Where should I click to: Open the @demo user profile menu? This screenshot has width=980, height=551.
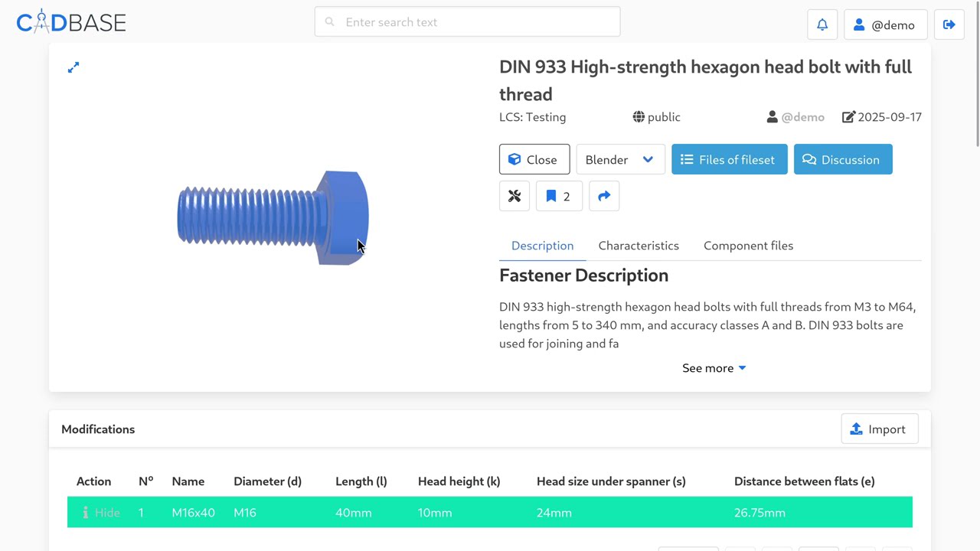click(885, 24)
